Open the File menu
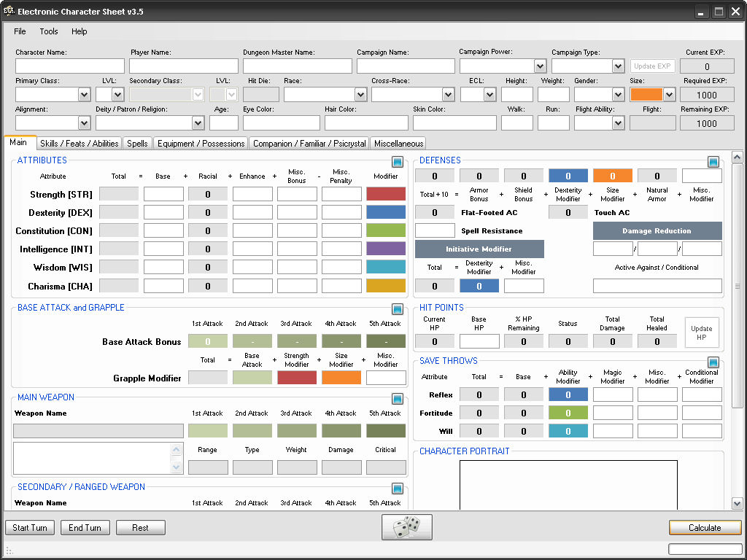 pos(20,31)
